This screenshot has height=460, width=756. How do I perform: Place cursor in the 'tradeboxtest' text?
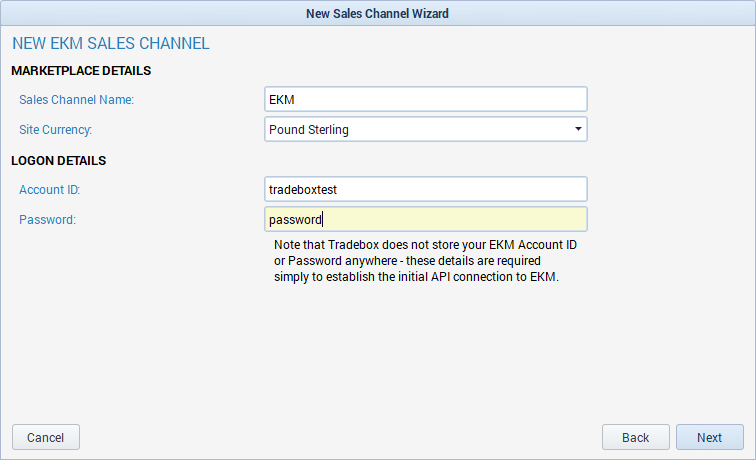pyautogui.click(x=303, y=189)
